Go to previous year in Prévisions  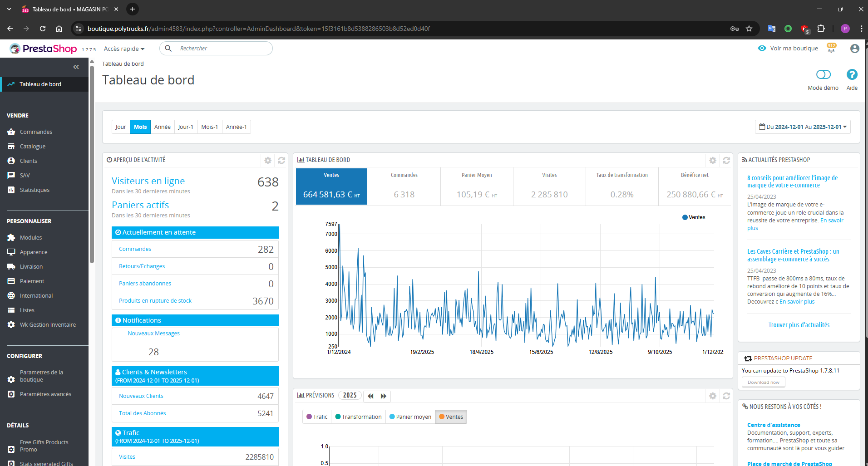(x=370, y=396)
